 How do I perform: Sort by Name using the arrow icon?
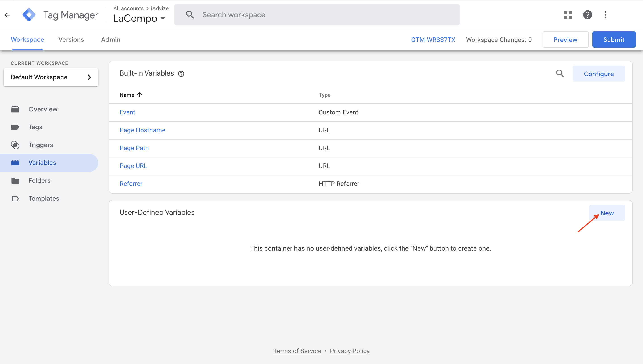(x=139, y=95)
